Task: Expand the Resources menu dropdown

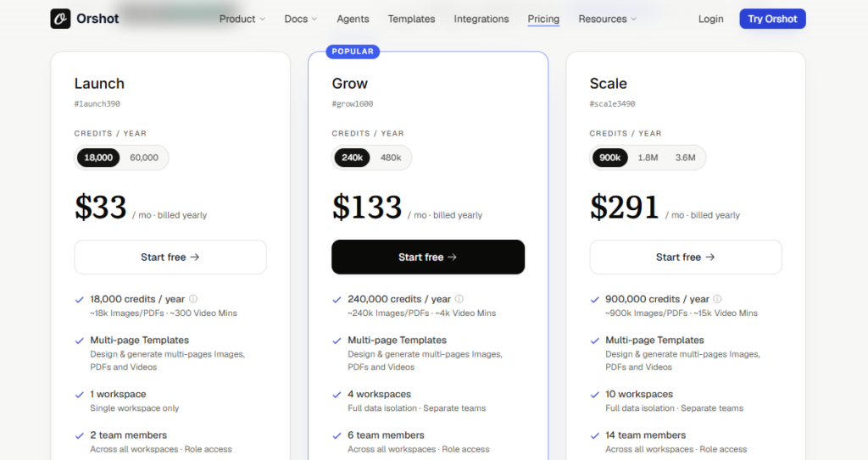Action: [x=607, y=19]
